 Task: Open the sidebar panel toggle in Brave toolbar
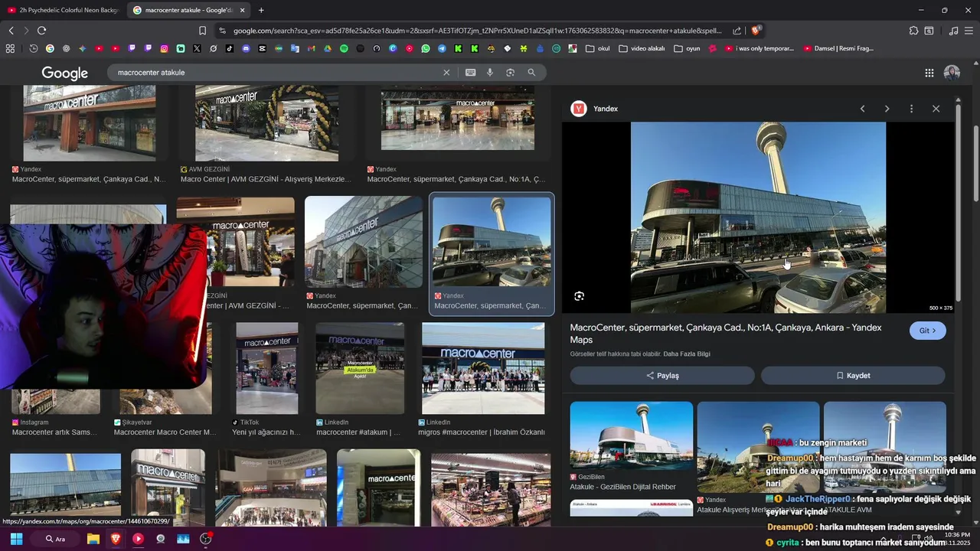[x=929, y=31]
